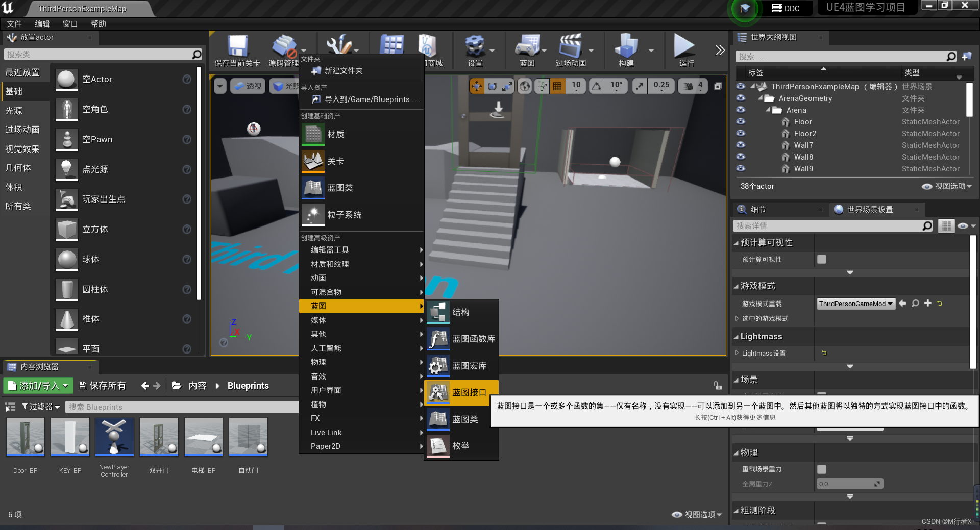Select the NewPlayerController asset thumbnail

pos(114,437)
